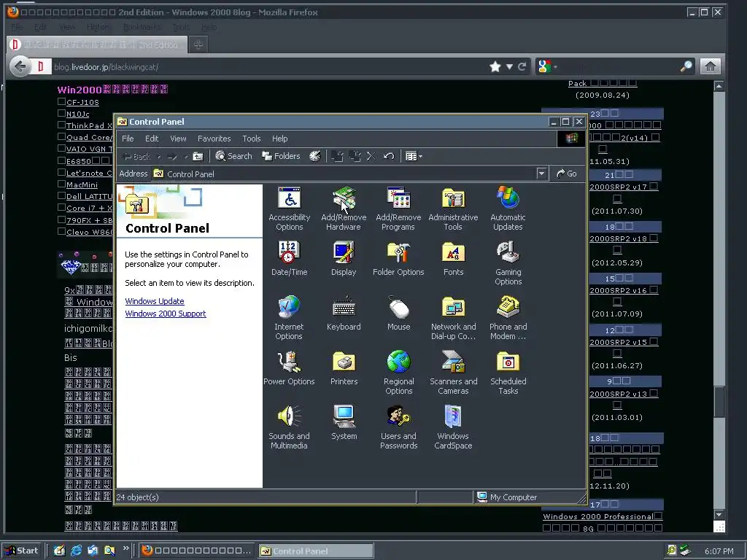This screenshot has height=560, width=747.
Task: Open the Keyboard settings icon
Action: click(x=344, y=314)
